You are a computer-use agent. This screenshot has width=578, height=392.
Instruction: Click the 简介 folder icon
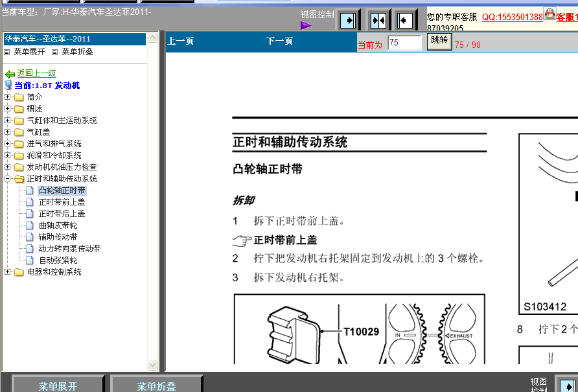pyautogui.click(x=19, y=97)
